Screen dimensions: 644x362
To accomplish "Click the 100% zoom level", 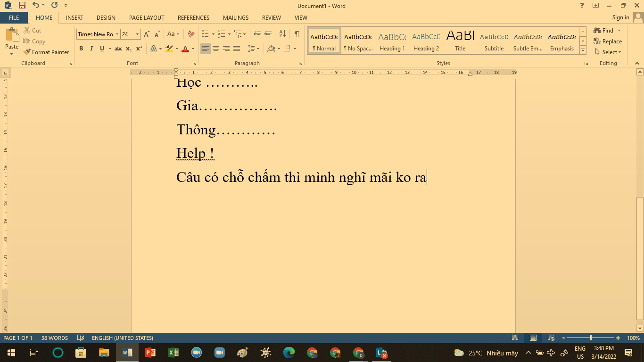I will (634, 338).
